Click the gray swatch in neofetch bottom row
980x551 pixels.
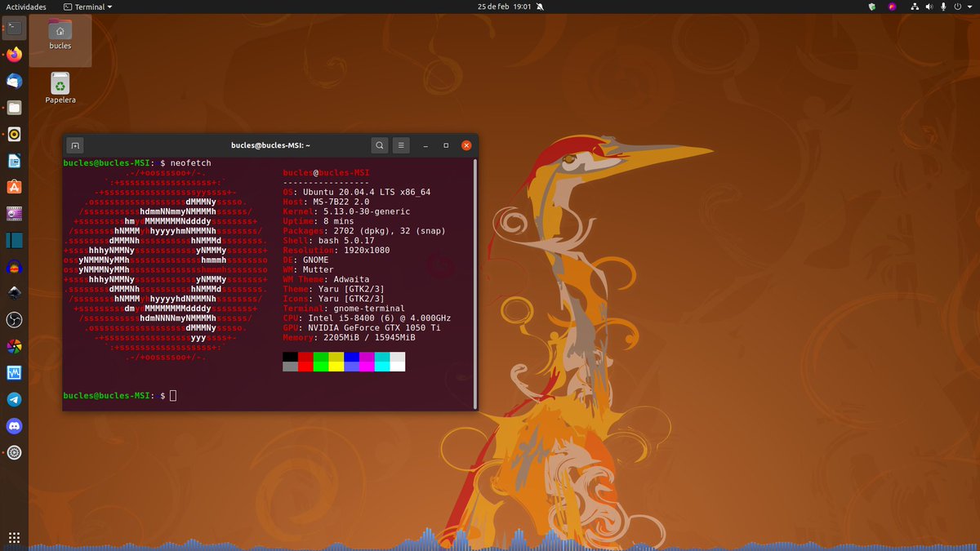tap(290, 367)
